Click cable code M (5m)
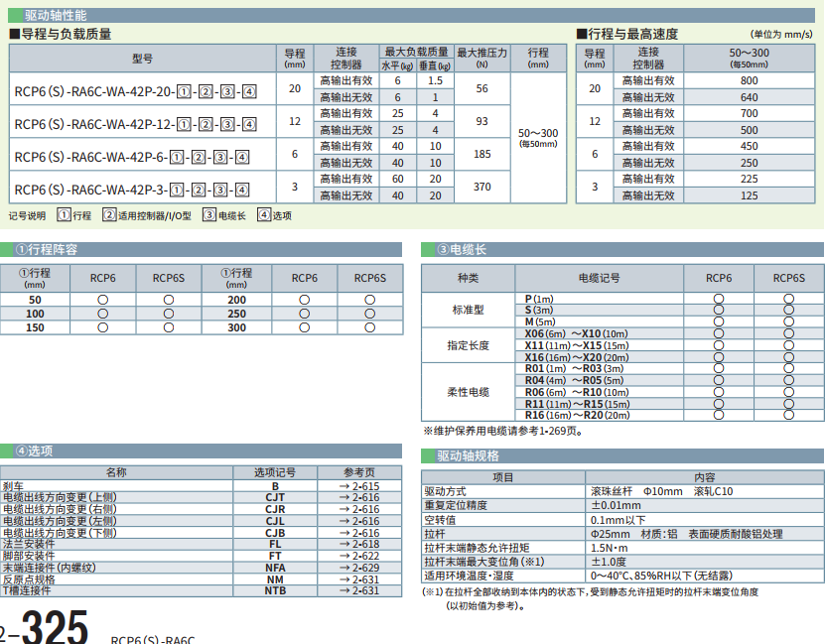 tap(540, 322)
